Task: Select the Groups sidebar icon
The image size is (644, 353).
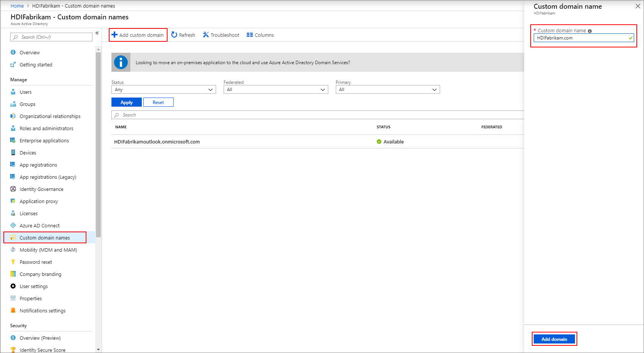Action: (x=13, y=104)
